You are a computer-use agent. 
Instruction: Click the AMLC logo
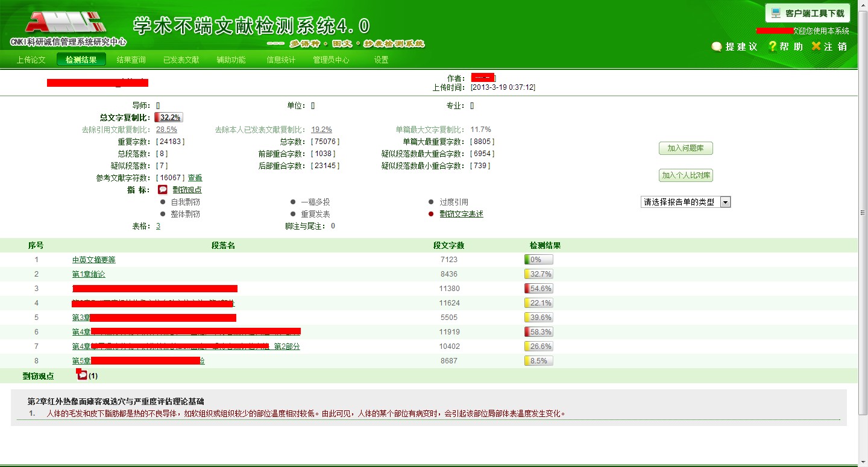66,21
